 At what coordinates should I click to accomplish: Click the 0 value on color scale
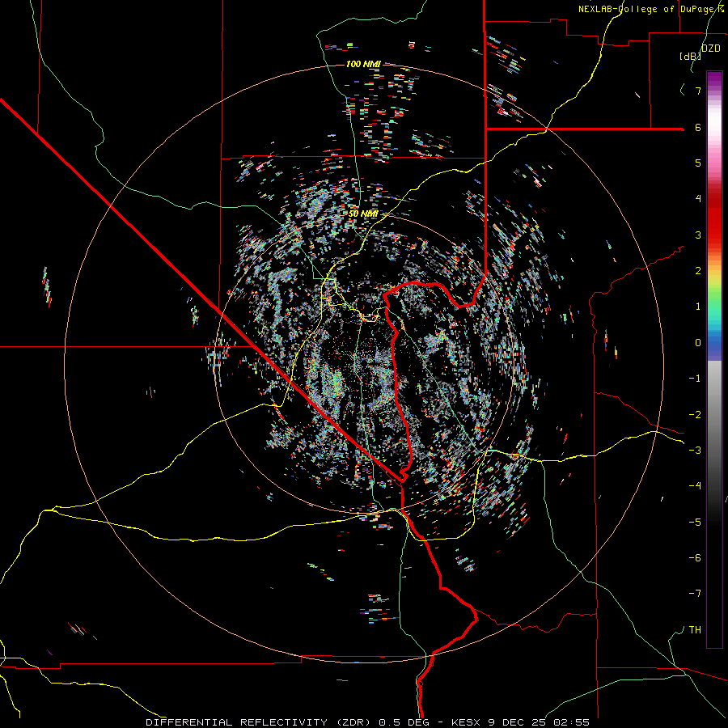click(x=698, y=343)
